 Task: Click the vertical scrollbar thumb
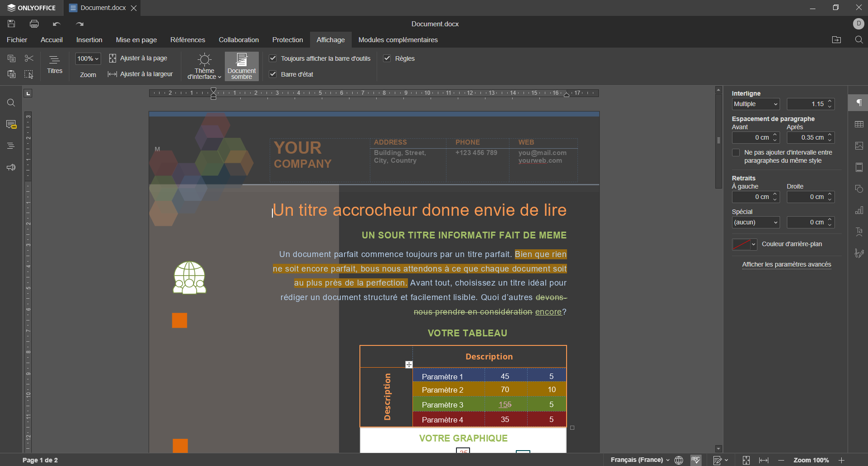718,141
